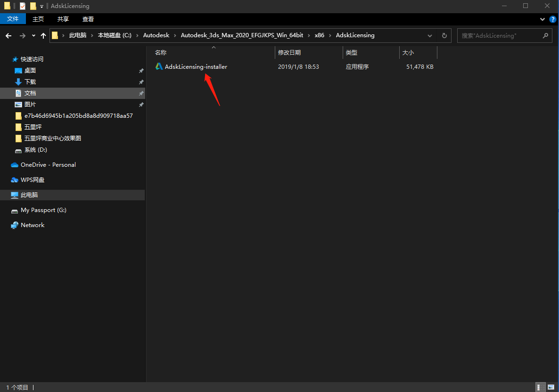This screenshot has height=392, width=559.
Task: Switch to the 主页 ribbon tab
Action: (38, 19)
